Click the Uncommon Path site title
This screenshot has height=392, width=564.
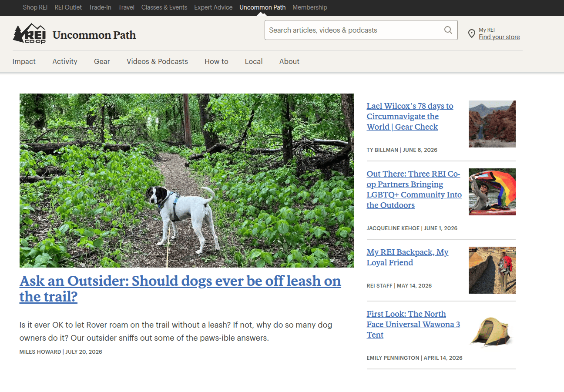[x=94, y=35]
